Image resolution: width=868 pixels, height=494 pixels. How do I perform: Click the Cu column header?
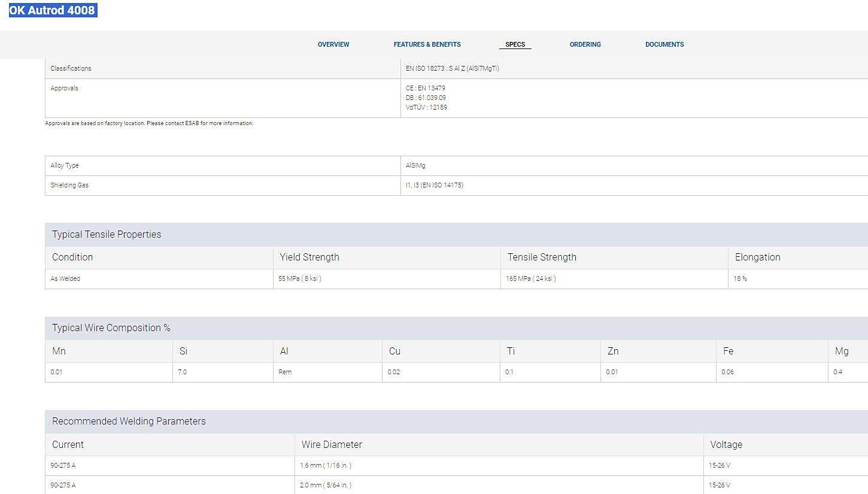coord(394,351)
